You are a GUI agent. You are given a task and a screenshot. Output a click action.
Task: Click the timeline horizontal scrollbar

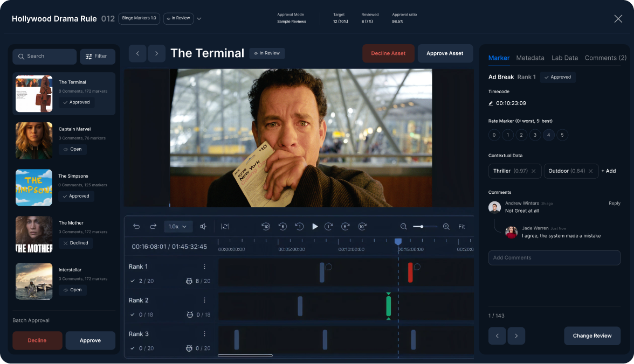(x=245, y=355)
